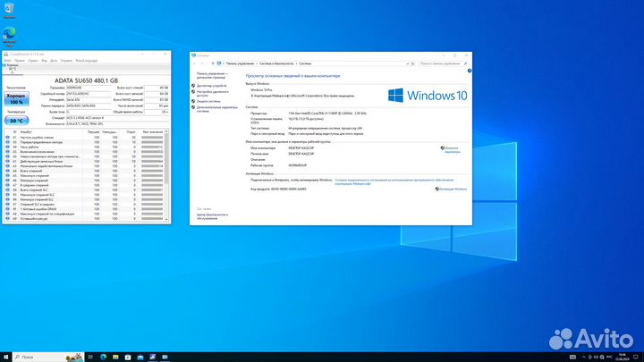Click the taskbar clock and date
644x362 pixels.
pyautogui.click(x=623, y=357)
